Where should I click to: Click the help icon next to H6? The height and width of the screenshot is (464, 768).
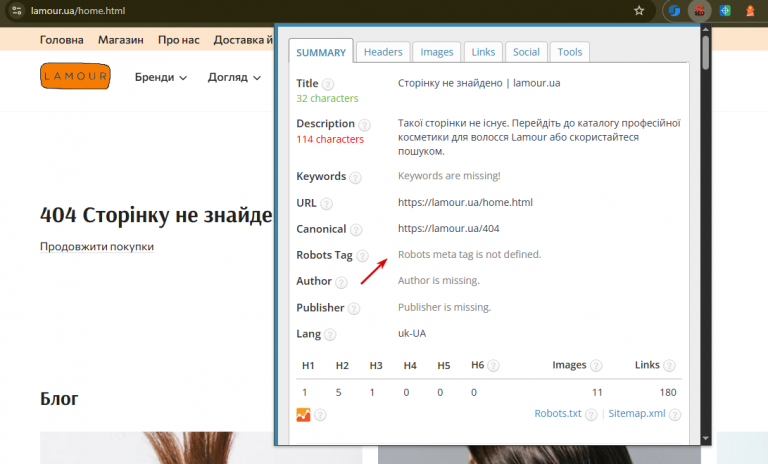pyautogui.click(x=494, y=366)
